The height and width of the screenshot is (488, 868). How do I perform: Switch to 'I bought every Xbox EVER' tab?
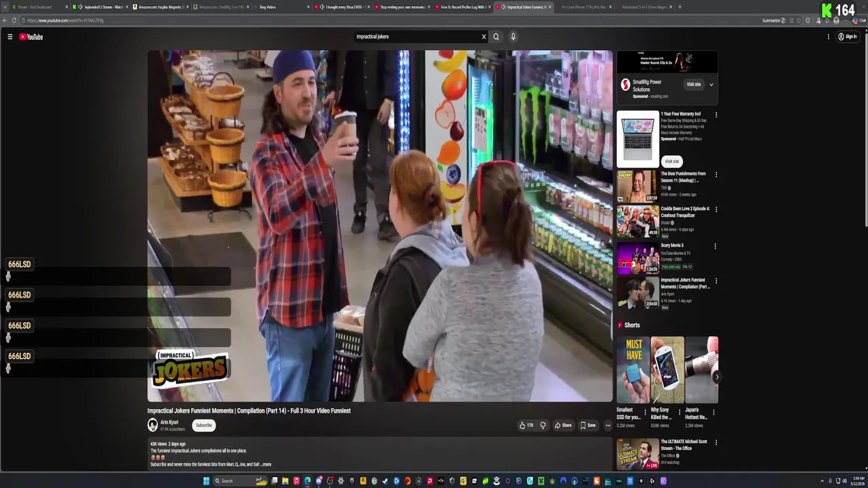pyautogui.click(x=342, y=7)
